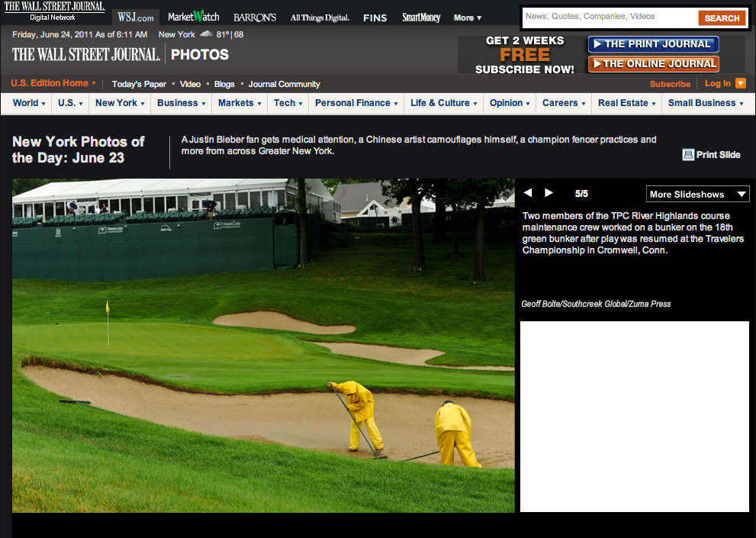
Task: Open the MarketWatch network link
Action: 193,17
